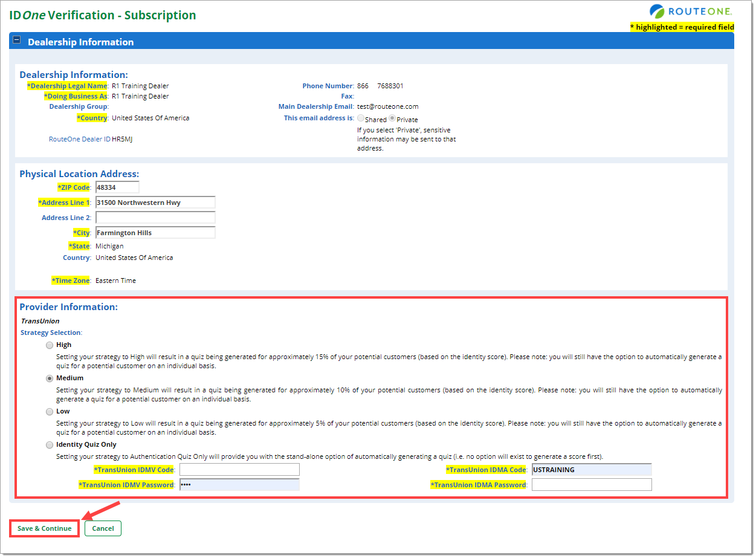Click the TransUnion IDMA Password field

coord(592,485)
